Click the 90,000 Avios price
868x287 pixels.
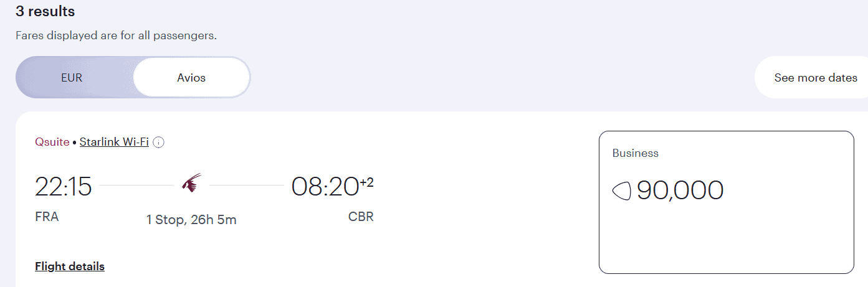(680, 191)
